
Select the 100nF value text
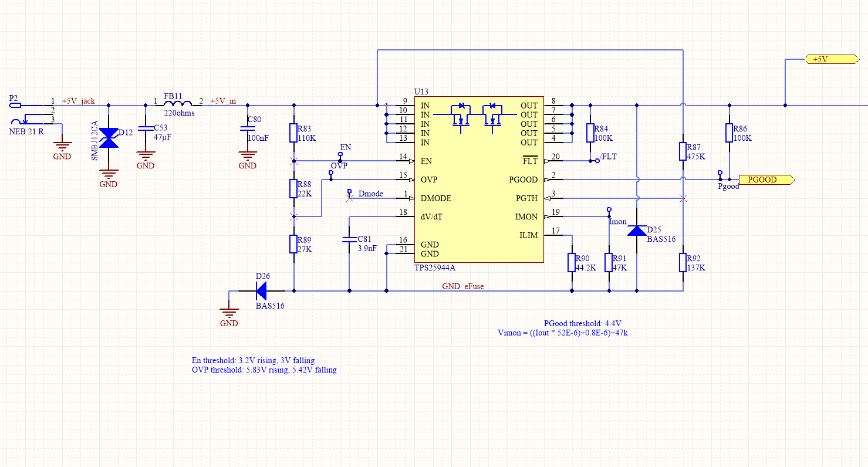[x=258, y=138]
